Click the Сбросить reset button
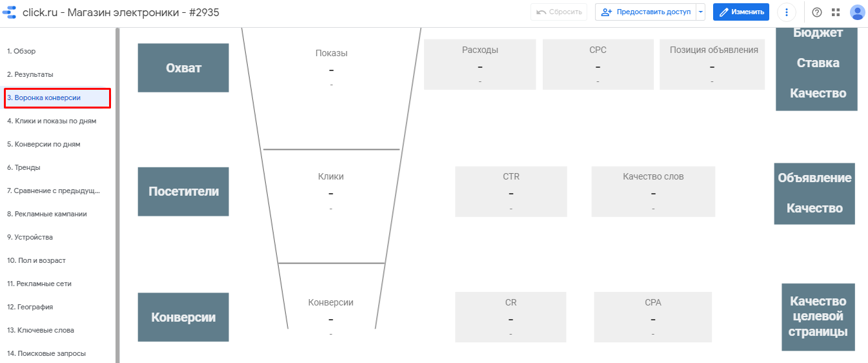This screenshot has height=363, width=868. coord(559,12)
